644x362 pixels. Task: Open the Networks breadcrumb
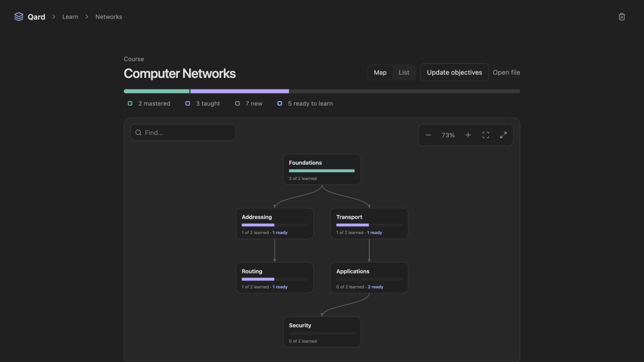pyautogui.click(x=109, y=17)
